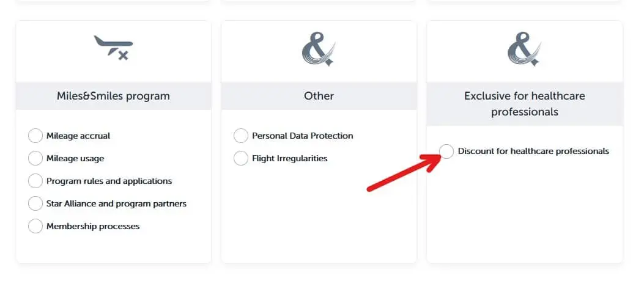Click the Discount for healthcare professionals label
This screenshot has width=644, height=281.
point(533,151)
